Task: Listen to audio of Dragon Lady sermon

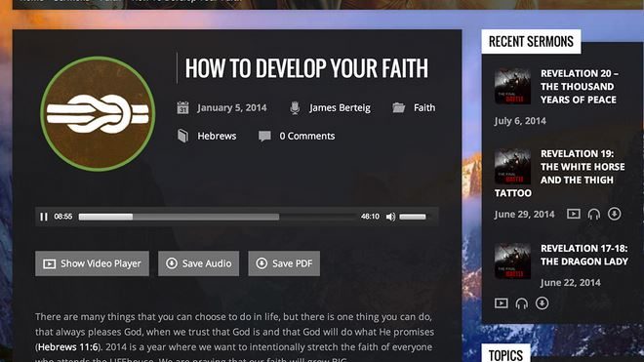Action: 522,303
